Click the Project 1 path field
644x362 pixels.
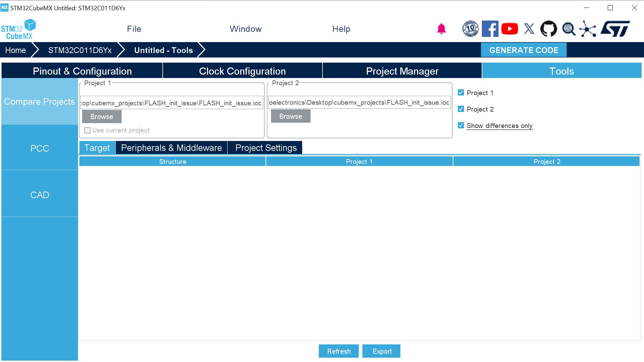[172, 103]
